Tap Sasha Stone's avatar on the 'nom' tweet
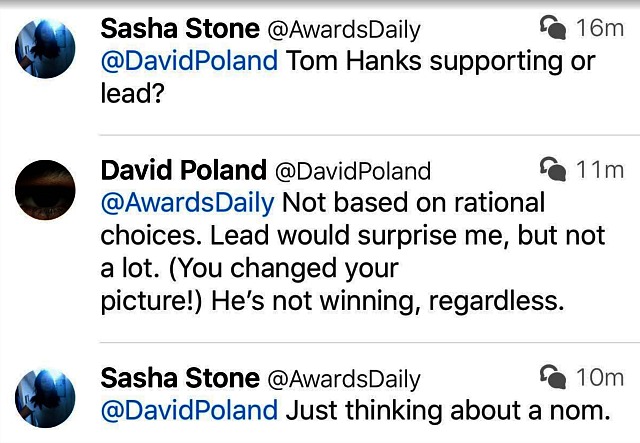The image size is (640, 443). pyautogui.click(x=46, y=398)
